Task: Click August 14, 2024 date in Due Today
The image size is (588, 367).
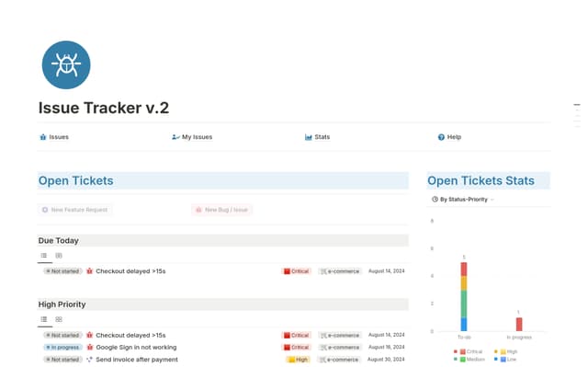Action: pos(386,271)
